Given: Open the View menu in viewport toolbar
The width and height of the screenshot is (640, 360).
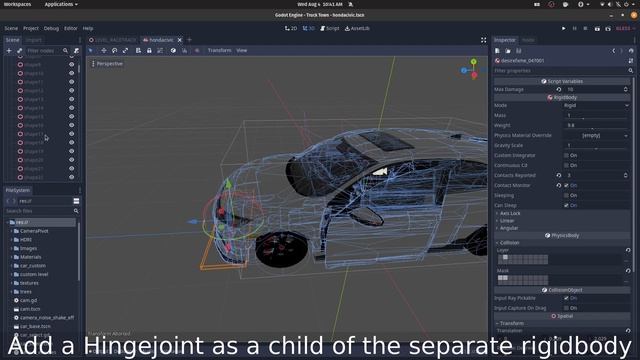Looking at the screenshot, I should pos(242,50).
